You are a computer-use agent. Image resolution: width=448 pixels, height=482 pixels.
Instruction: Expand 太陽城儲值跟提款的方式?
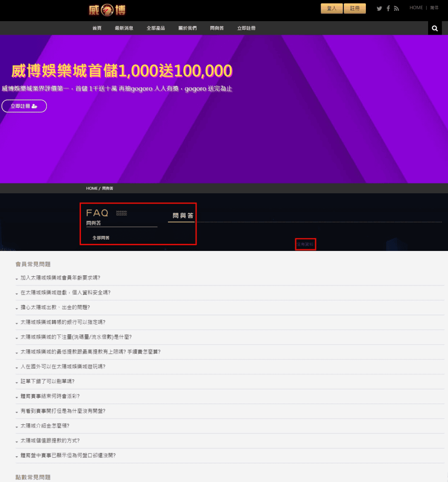pyautogui.click(x=50, y=441)
